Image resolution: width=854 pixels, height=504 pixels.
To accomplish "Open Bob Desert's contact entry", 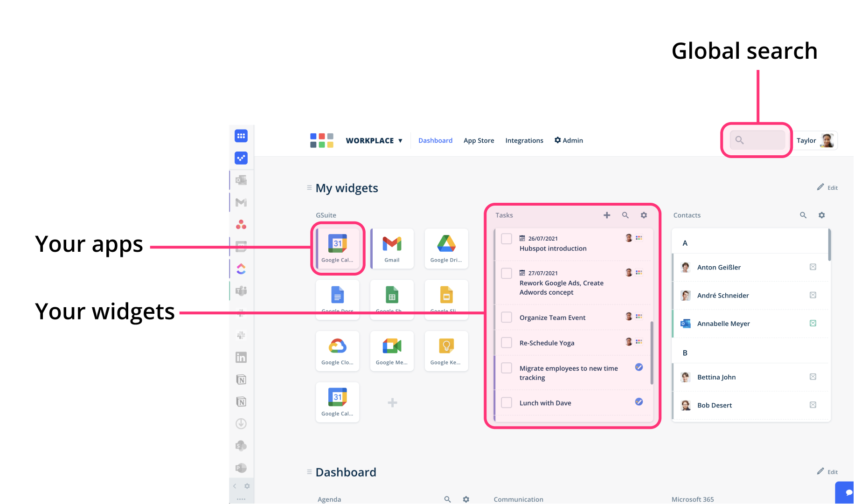I will [751, 405].
